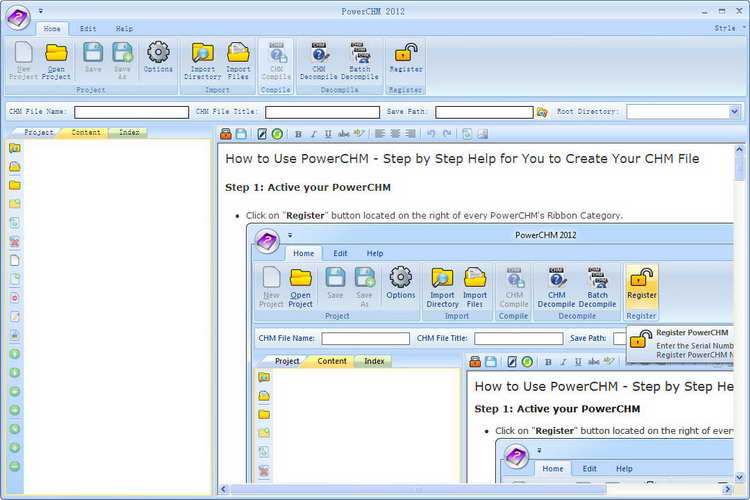
Task: Toggle underline formatting in editor toolbar
Action: click(x=328, y=134)
